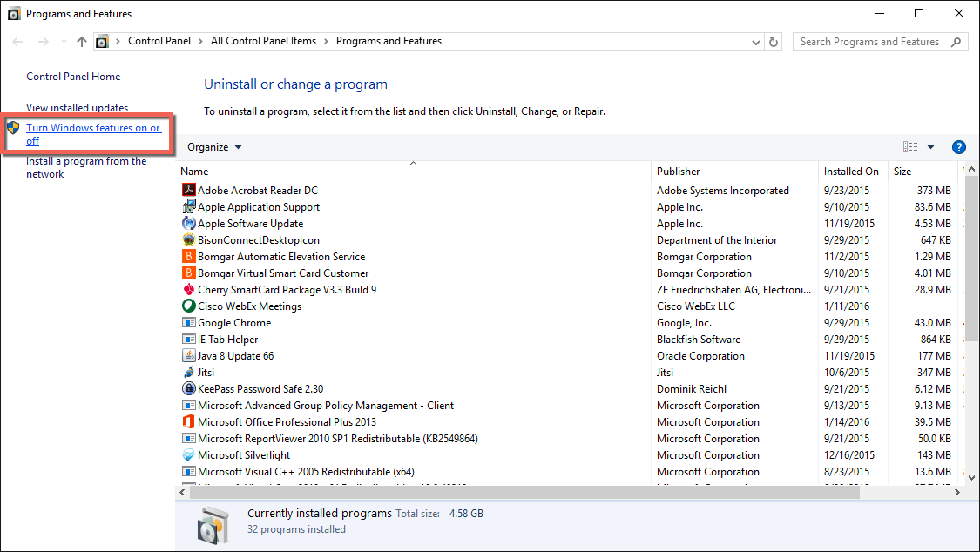Viewport: 980px width, 552px height.
Task: Select the Jitsi program name
Action: pos(206,372)
